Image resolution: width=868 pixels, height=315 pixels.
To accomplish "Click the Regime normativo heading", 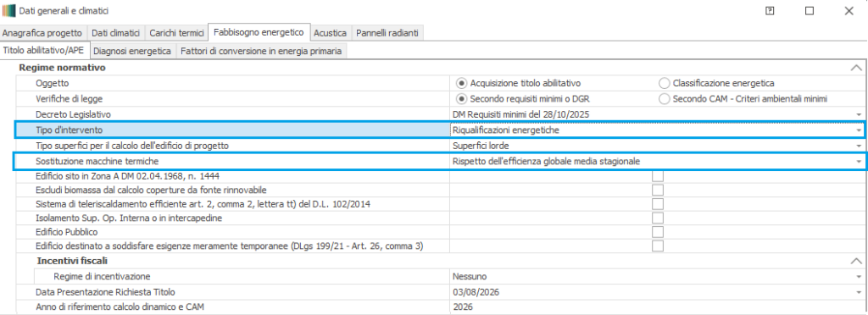I will tap(62, 68).
